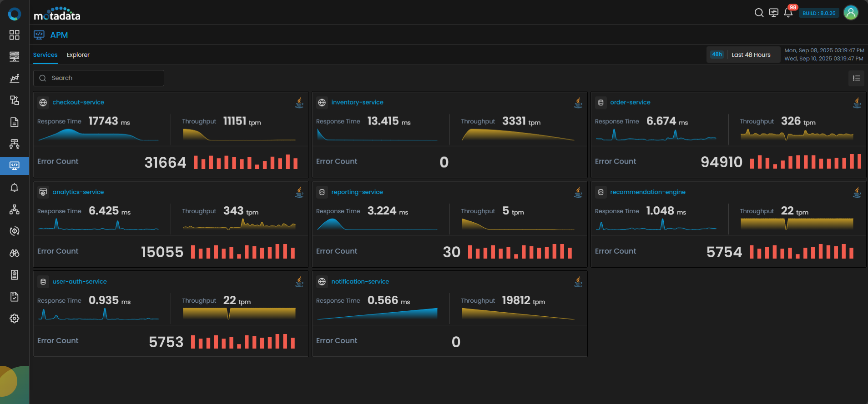
Task: Click the alerts bell icon in sidebar
Action: (x=15, y=188)
